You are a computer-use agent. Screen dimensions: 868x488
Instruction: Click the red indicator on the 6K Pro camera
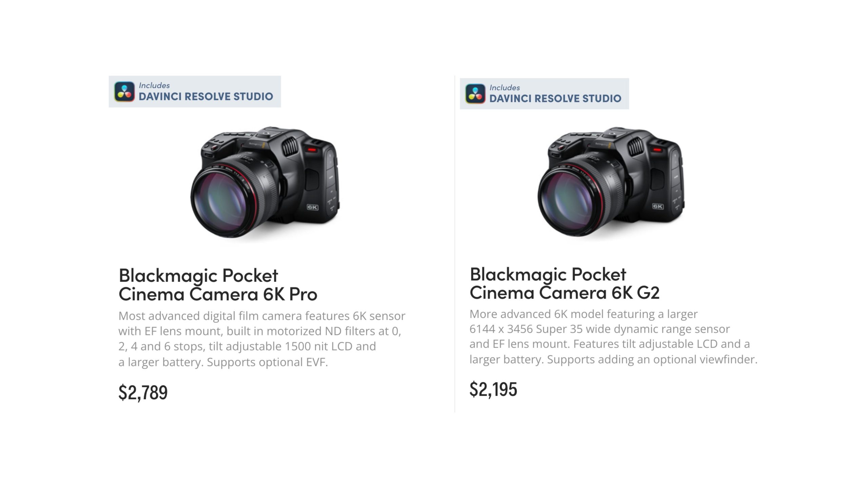coord(312,149)
